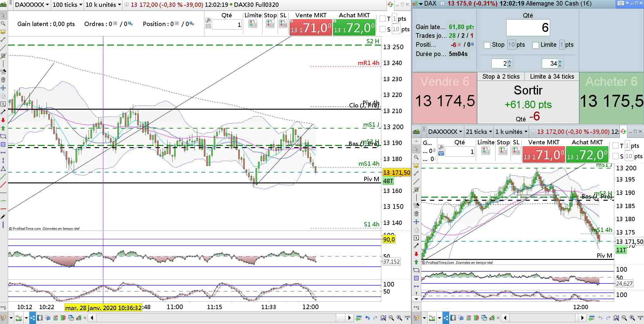
Task: Zoom in using plus magnifier in right lower chart
Action: pos(632,318)
